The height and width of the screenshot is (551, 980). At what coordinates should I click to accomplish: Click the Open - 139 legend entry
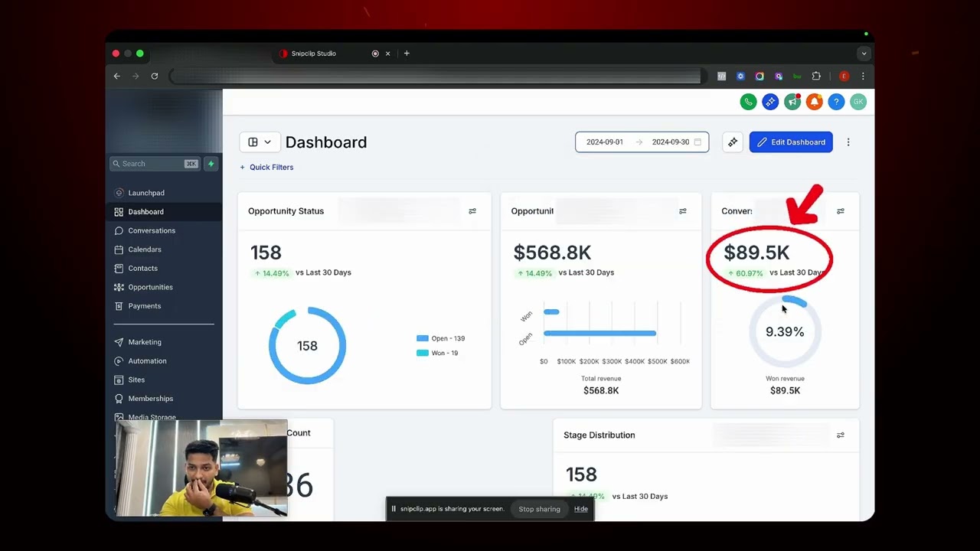[441, 338]
